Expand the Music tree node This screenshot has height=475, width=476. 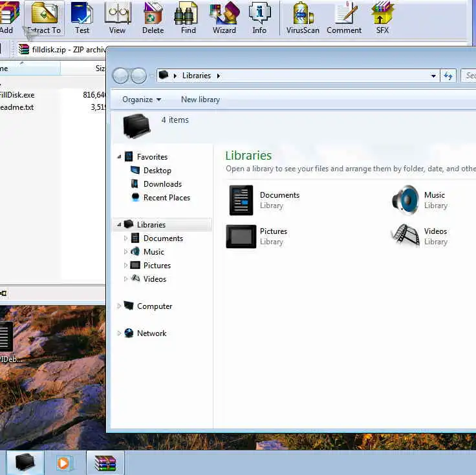click(125, 252)
